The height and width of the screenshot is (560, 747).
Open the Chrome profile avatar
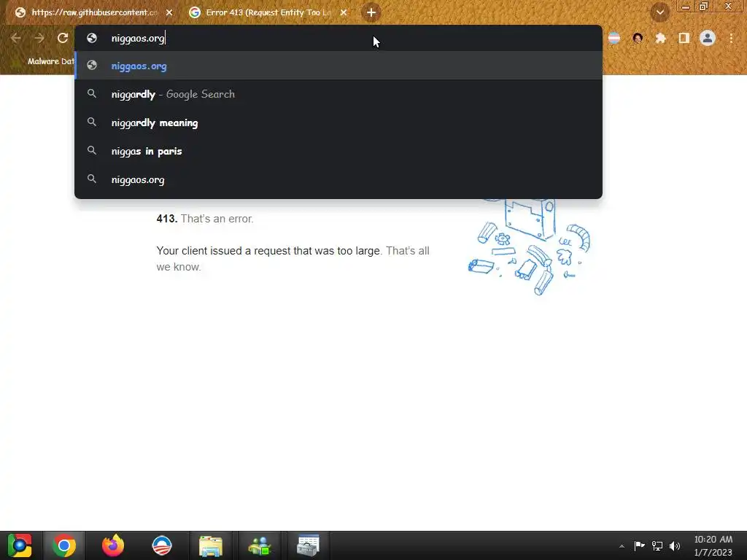[708, 38]
